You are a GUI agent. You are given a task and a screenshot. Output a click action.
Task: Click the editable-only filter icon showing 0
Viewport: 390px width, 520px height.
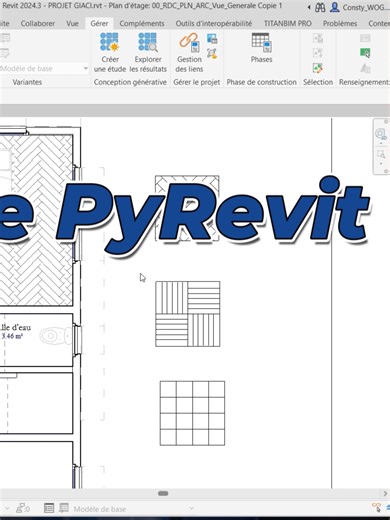[x=23, y=508]
